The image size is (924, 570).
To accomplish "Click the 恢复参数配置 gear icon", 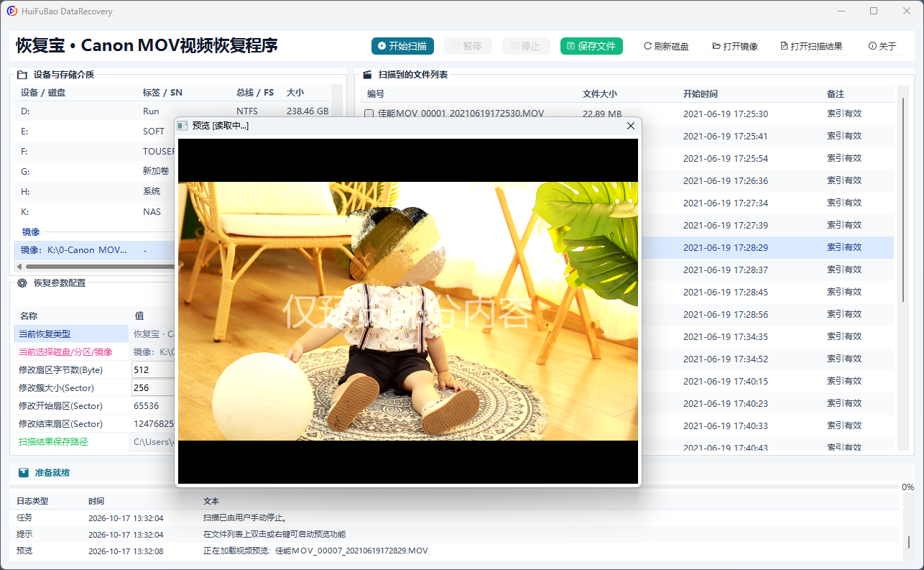I will 22,283.
